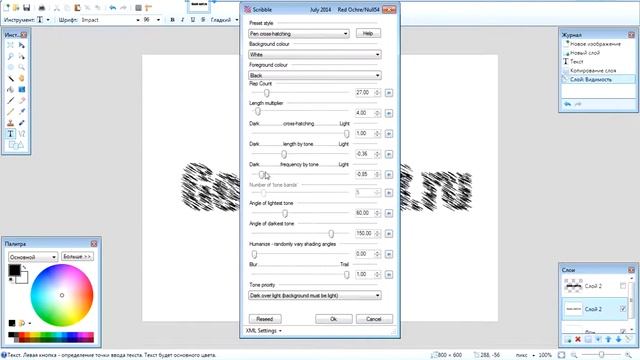This screenshot has width=640, height=360.
Task: Select the Ellipse Select tool
Action: 11,67
